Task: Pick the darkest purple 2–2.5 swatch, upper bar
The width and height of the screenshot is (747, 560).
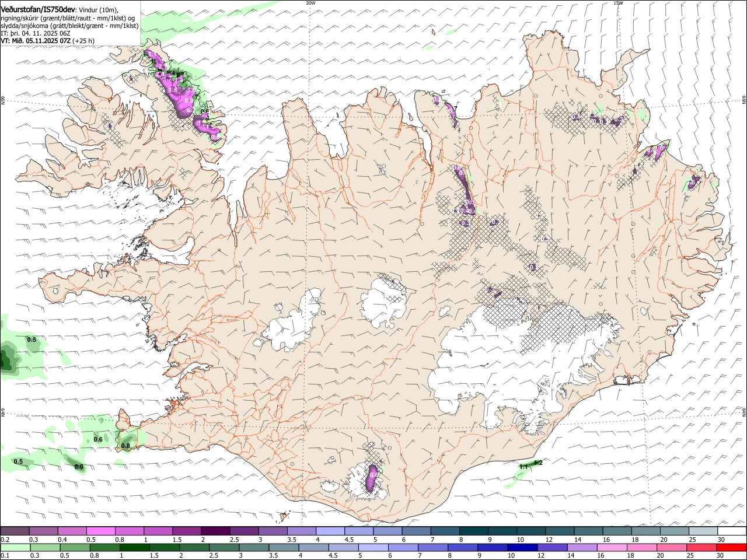Action: coord(215,531)
